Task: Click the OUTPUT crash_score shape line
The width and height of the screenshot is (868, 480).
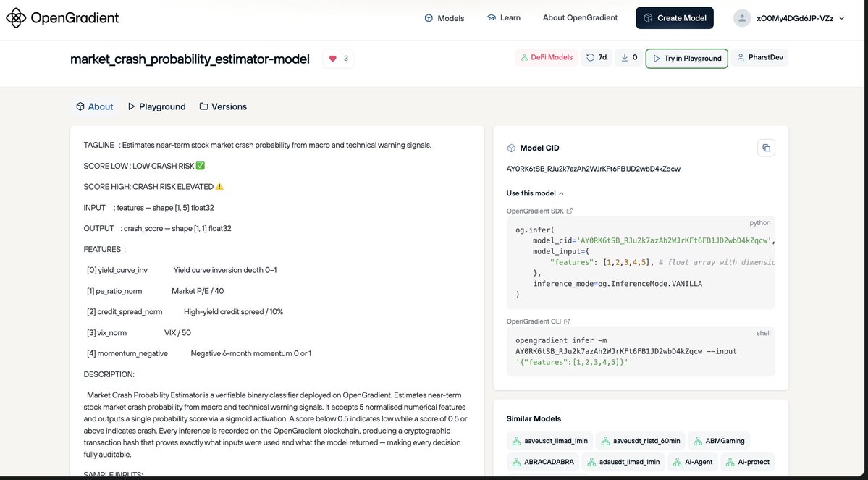Action: (x=158, y=228)
